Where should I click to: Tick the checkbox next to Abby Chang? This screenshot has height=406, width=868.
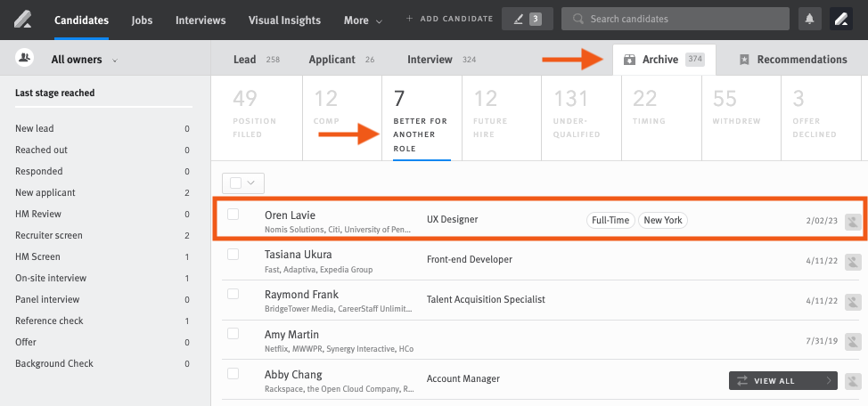(233, 374)
